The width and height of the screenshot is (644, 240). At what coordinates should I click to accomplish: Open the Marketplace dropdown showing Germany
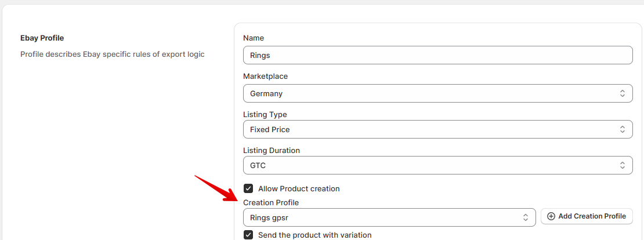(429, 93)
